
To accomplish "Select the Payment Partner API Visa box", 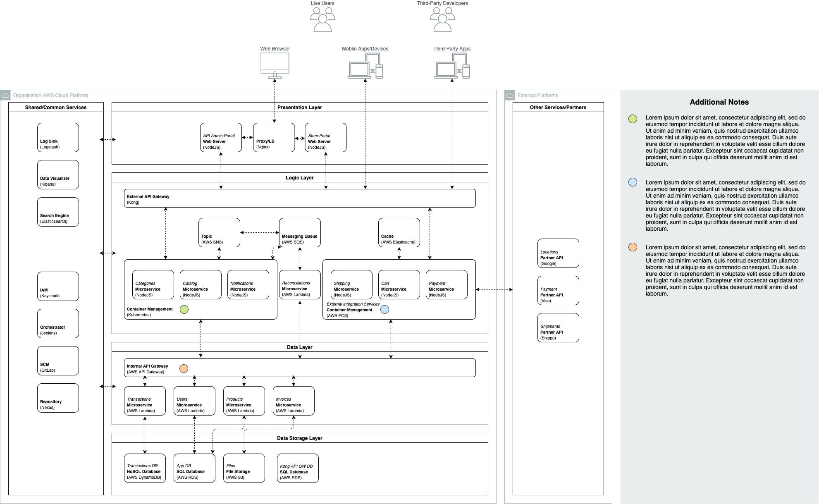I will (x=558, y=291).
